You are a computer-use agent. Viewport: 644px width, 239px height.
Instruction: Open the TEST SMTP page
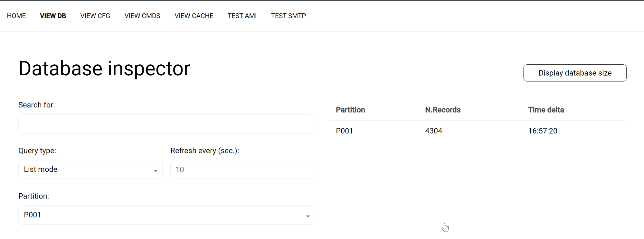(289, 16)
